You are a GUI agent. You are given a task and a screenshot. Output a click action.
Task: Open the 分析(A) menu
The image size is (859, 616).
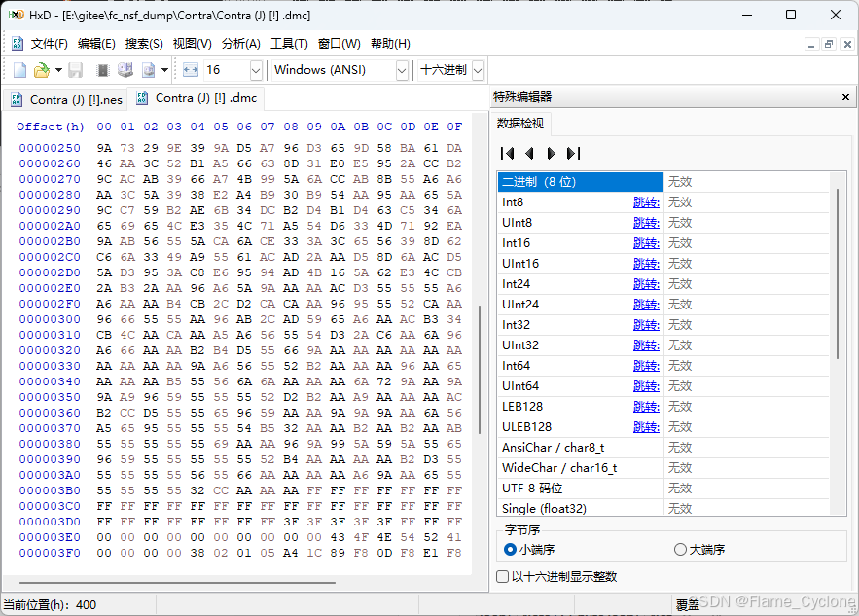[241, 43]
